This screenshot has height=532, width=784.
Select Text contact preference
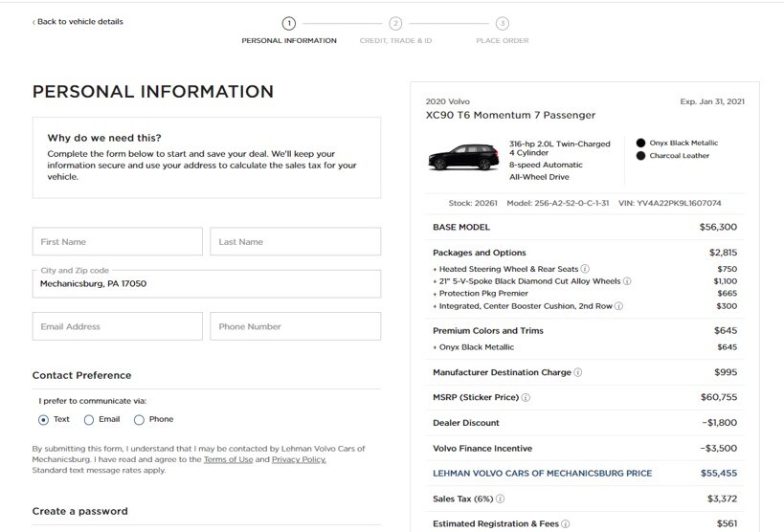point(43,420)
